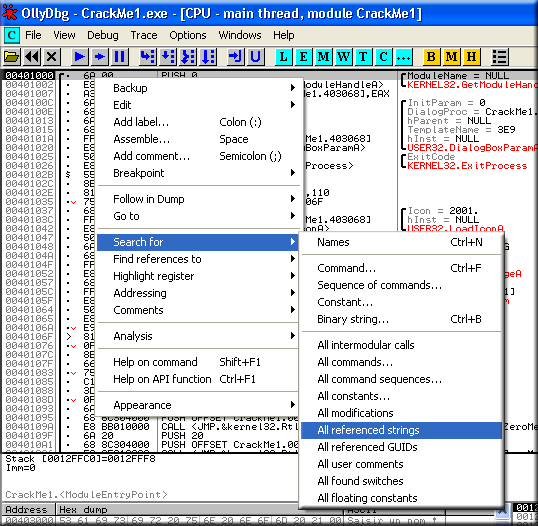Choose Add comment in context menu
Viewport: 538px width, 526px height.
point(198,156)
